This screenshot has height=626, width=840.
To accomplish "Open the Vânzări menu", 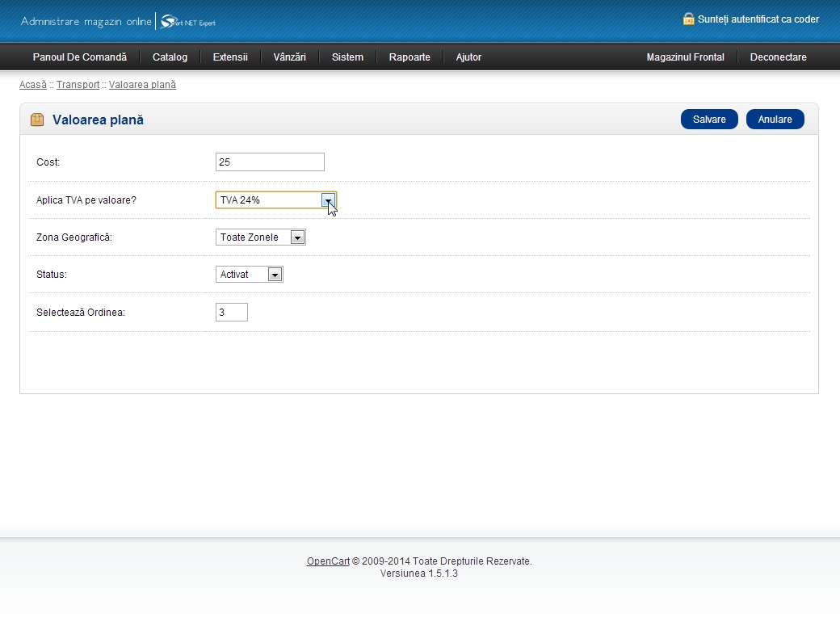I will 290,57.
